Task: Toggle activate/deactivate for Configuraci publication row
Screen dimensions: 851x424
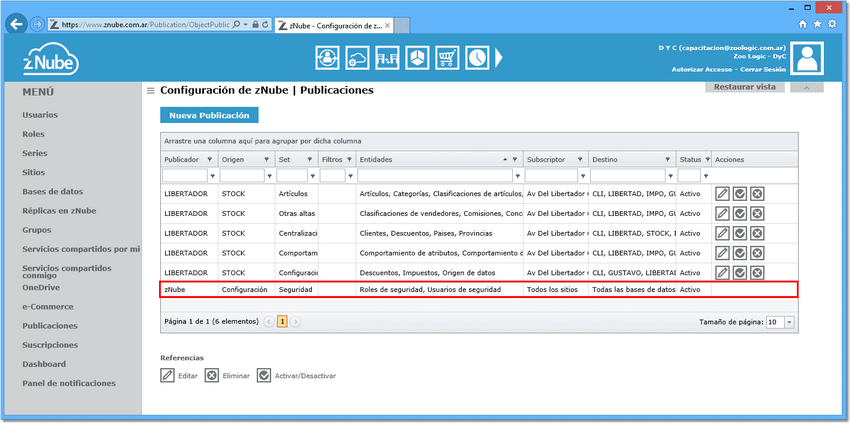Action: 740,272
